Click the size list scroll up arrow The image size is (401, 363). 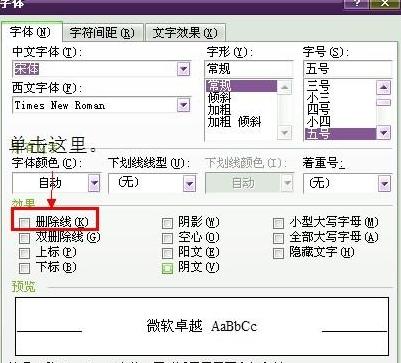click(383, 87)
